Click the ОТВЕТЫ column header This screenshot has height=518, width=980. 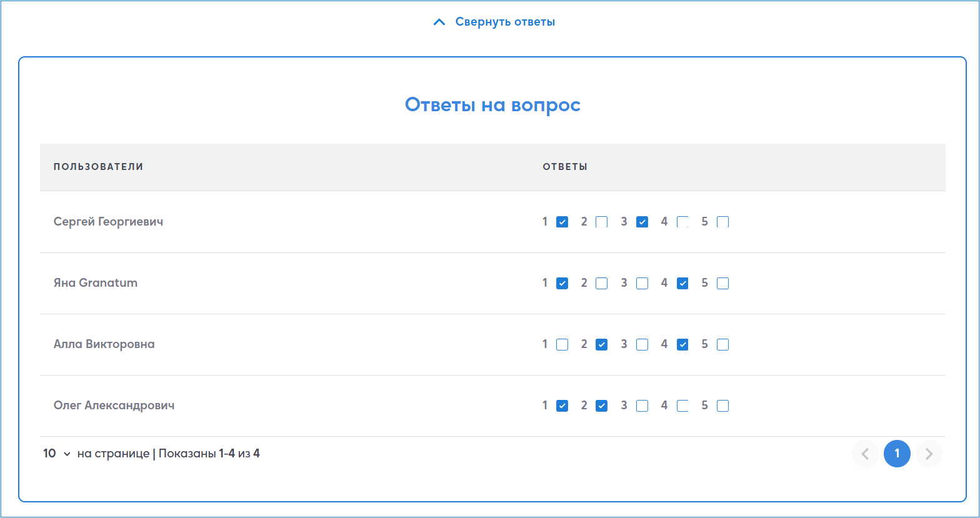[x=564, y=167]
